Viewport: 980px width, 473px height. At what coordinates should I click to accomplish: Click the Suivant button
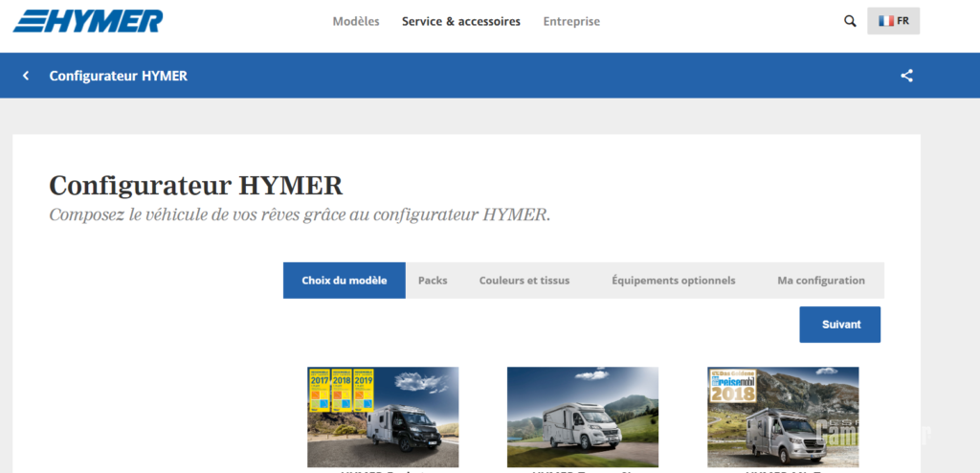click(x=840, y=325)
